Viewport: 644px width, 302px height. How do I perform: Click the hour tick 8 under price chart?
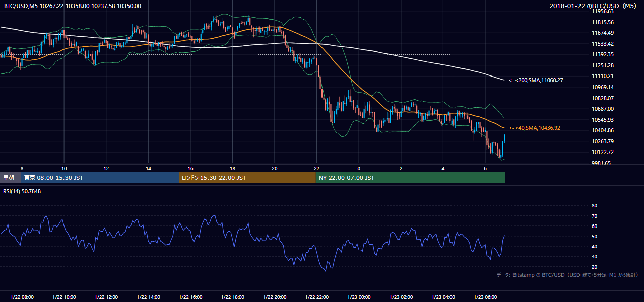click(22, 168)
